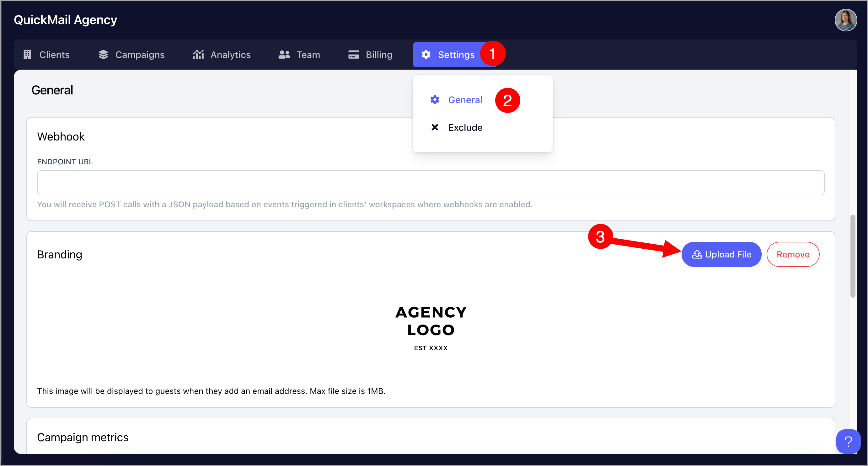
Task: Click the Clients building icon
Action: [x=27, y=55]
